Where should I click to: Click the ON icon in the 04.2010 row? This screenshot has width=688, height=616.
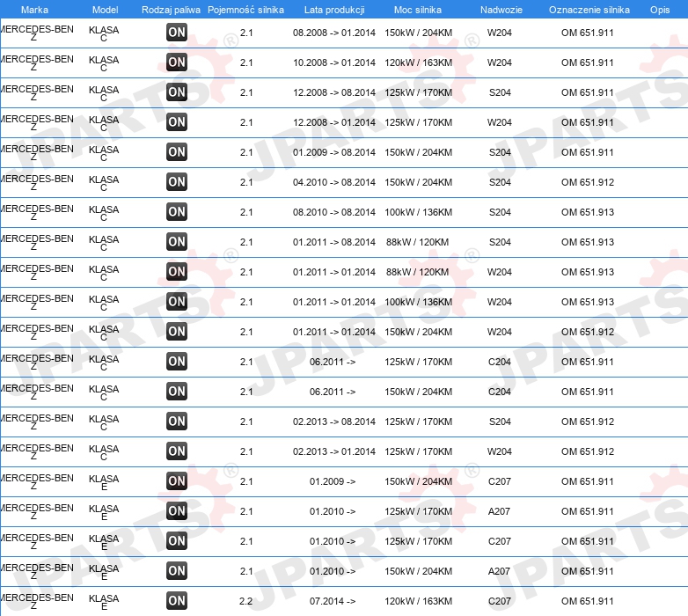[x=177, y=182]
